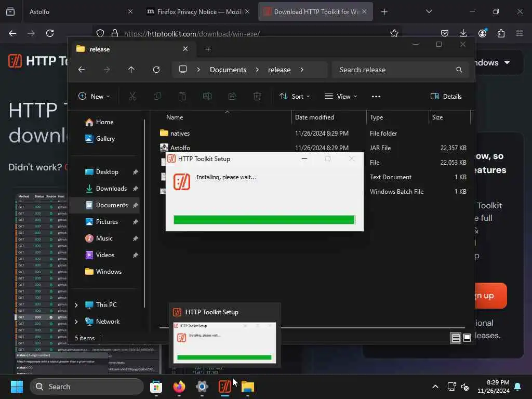Go back in Firefox browser
The height and width of the screenshot is (399, 532).
[12, 33]
